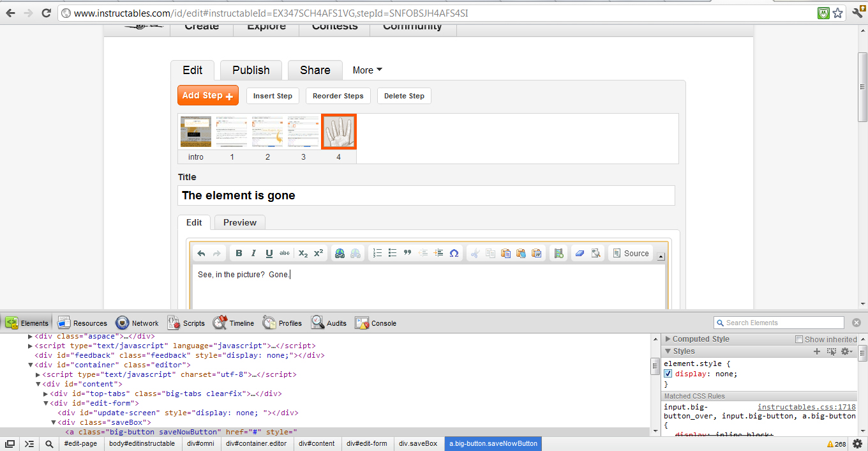Open the Profiles panel in DevTools

coord(283,323)
